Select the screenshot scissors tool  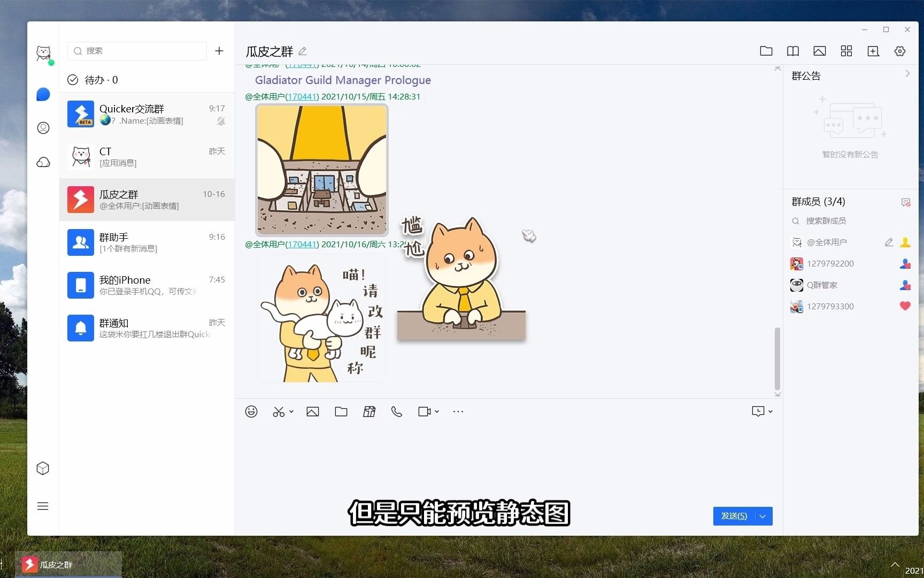pos(279,411)
